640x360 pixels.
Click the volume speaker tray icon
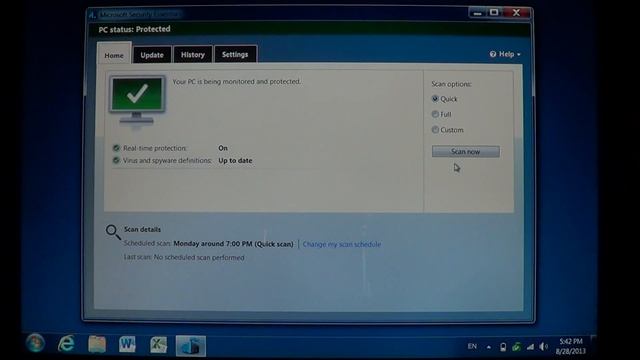point(544,347)
